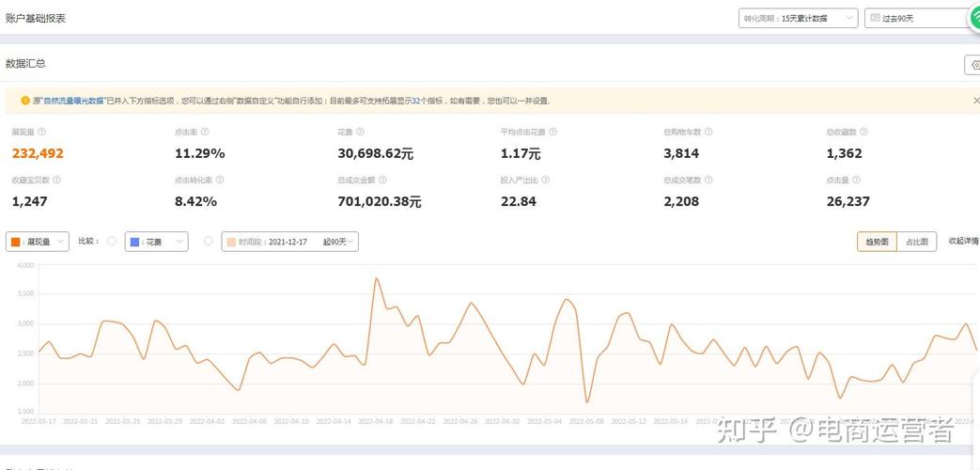
Task: Open 转化周期 15天累计数据 dropdown
Action: tap(798, 18)
